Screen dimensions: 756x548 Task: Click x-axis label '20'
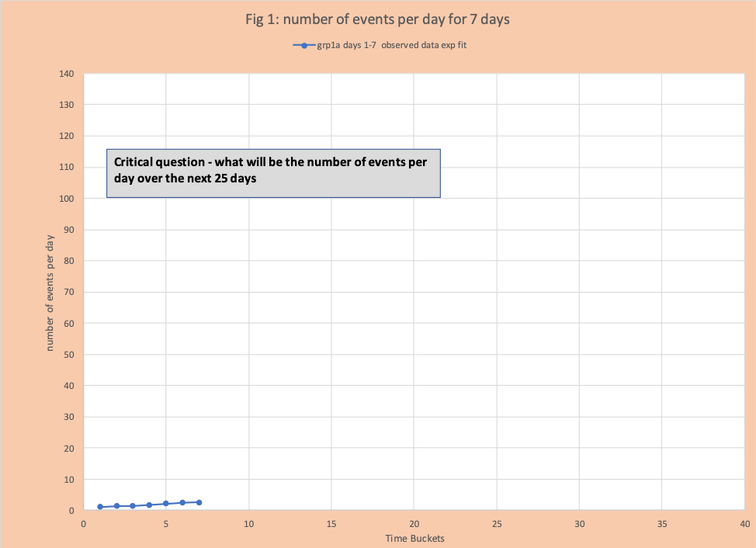click(414, 524)
